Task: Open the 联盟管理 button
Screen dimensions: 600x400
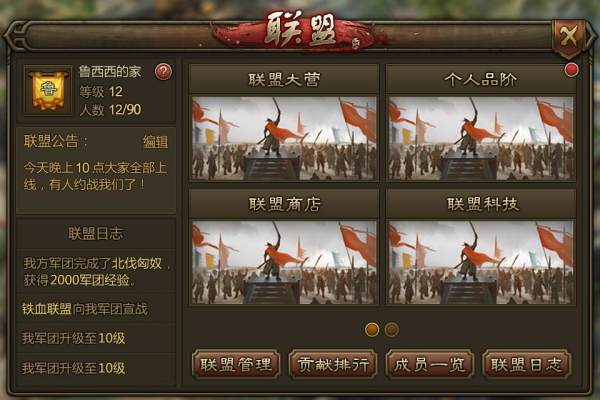Action: click(236, 364)
